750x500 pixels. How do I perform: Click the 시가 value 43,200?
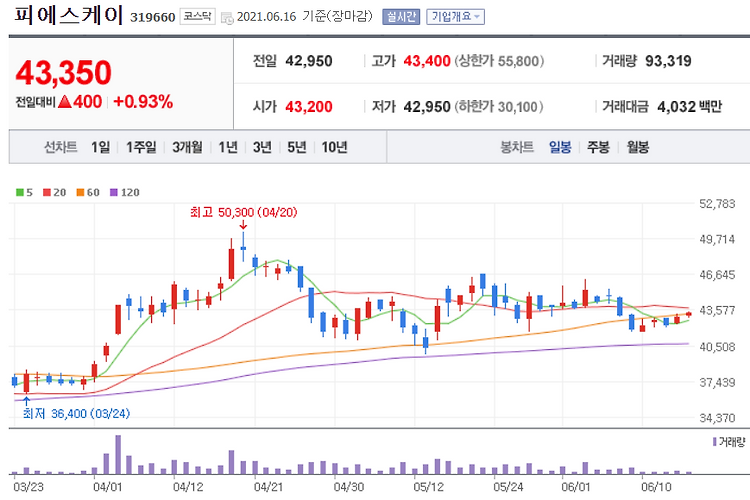(x=309, y=106)
